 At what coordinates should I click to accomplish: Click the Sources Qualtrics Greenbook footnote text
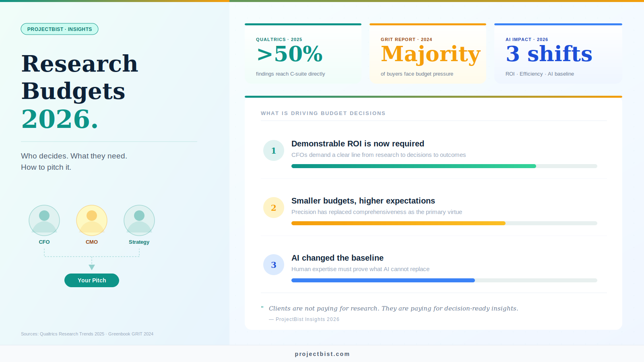pyautogui.click(x=87, y=334)
